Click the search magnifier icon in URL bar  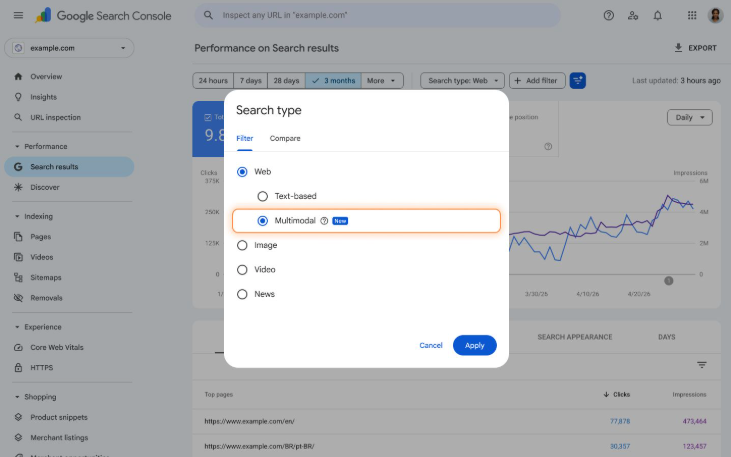tap(208, 15)
